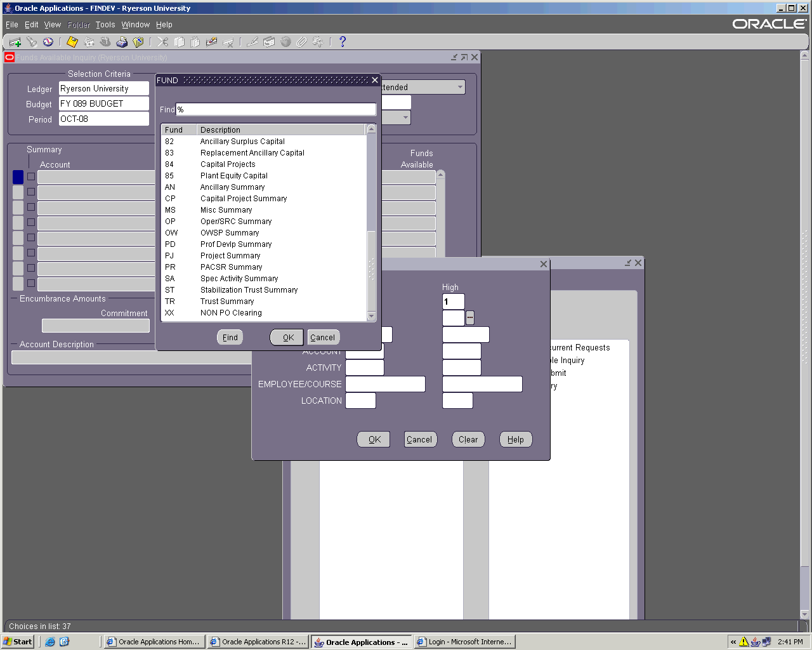Click the FUND list vertical scrollbar

(x=372, y=222)
